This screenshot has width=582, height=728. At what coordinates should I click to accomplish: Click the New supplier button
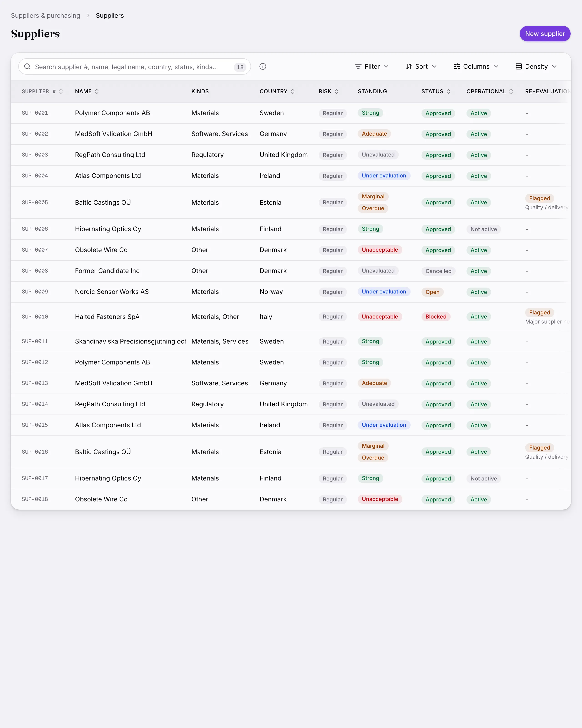point(545,34)
